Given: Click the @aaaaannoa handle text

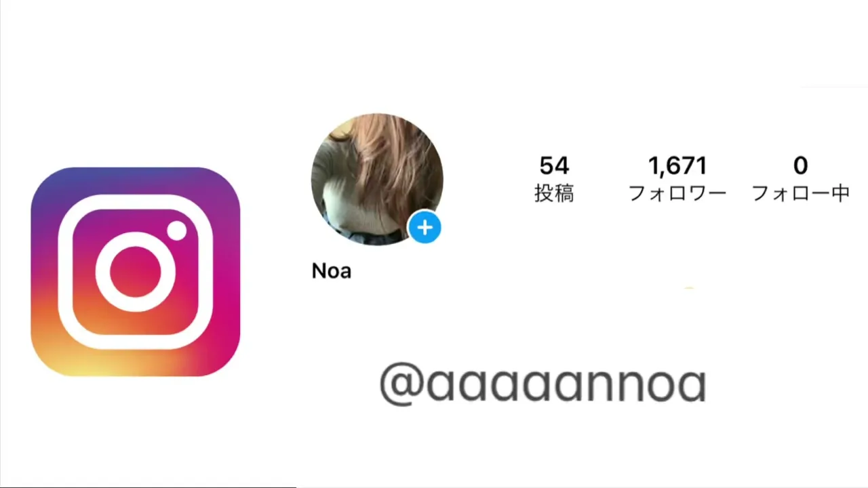Looking at the screenshot, I should click(543, 384).
